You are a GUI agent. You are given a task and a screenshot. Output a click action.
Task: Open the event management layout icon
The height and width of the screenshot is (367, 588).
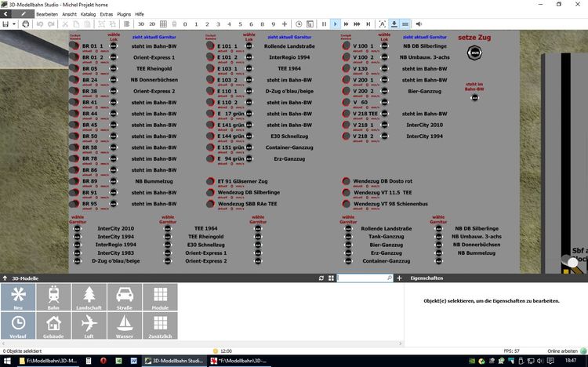(x=310, y=24)
